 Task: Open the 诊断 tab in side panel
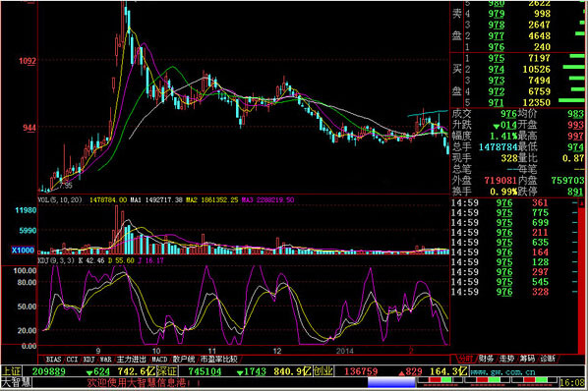tap(548, 359)
